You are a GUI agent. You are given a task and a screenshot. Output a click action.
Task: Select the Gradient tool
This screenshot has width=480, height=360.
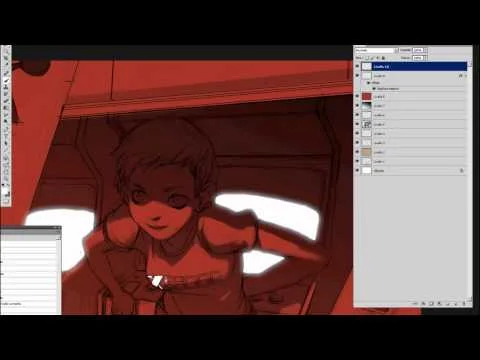click(x=6, y=108)
